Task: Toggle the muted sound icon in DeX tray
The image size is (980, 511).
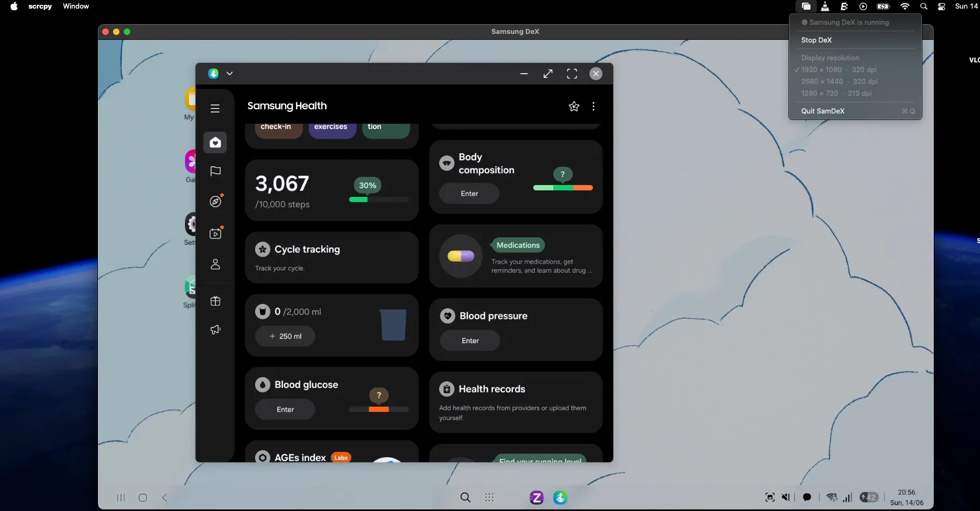Action: pyautogui.click(x=786, y=498)
